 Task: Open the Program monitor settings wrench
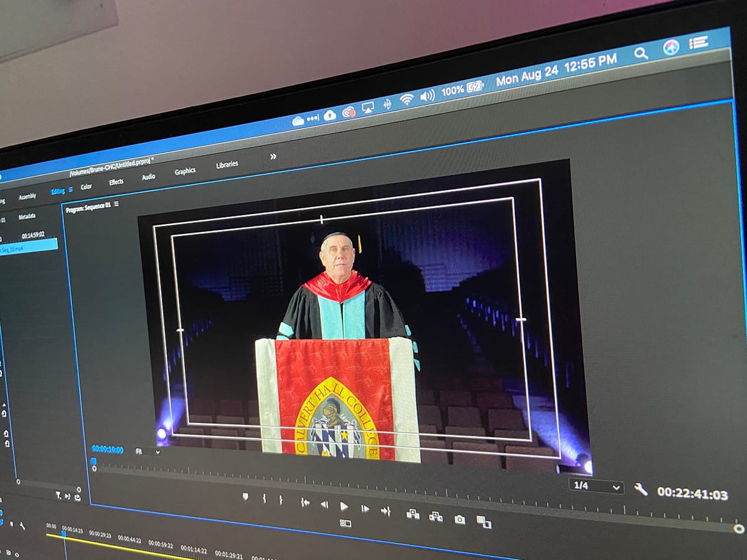(x=641, y=489)
